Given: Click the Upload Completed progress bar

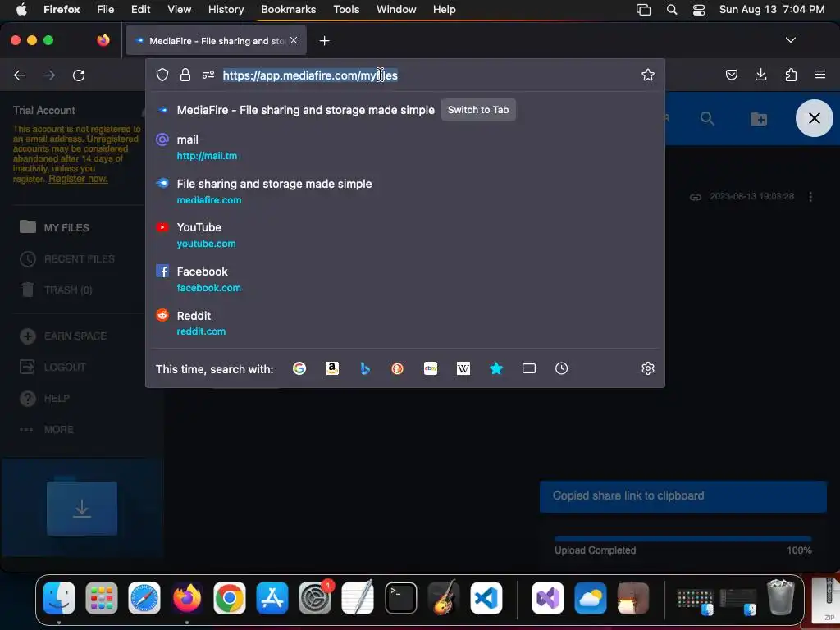Looking at the screenshot, I should 683,539.
